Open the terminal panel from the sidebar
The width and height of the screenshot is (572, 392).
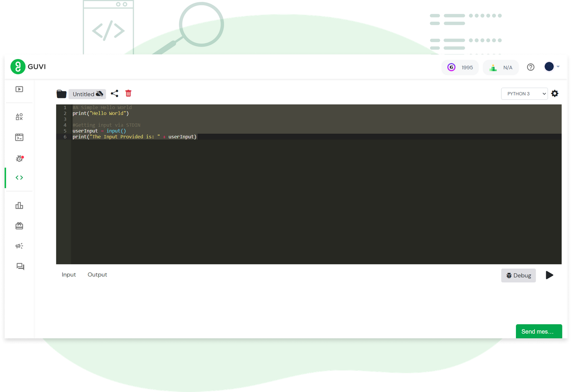pyautogui.click(x=19, y=137)
